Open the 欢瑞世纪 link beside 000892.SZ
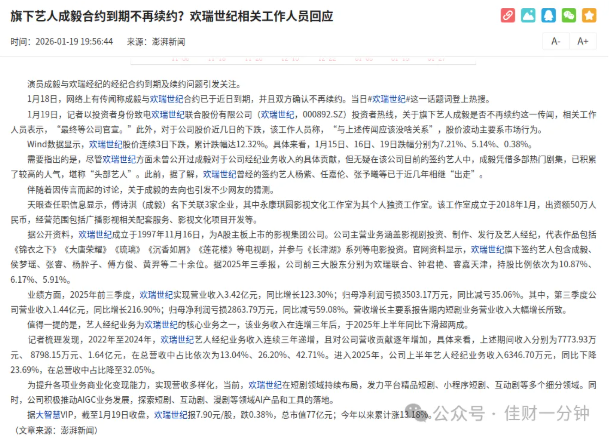This screenshot has width=612, height=444. [x=278, y=114]
